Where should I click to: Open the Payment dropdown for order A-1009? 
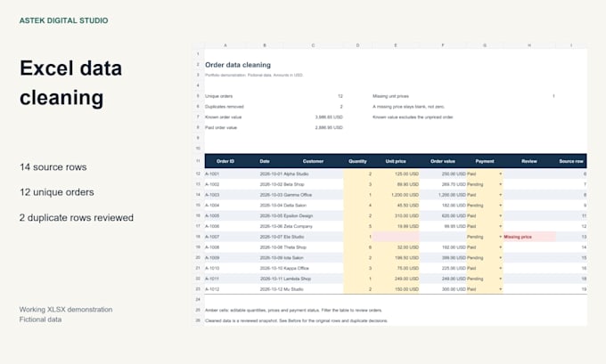(x=501, y=257)
